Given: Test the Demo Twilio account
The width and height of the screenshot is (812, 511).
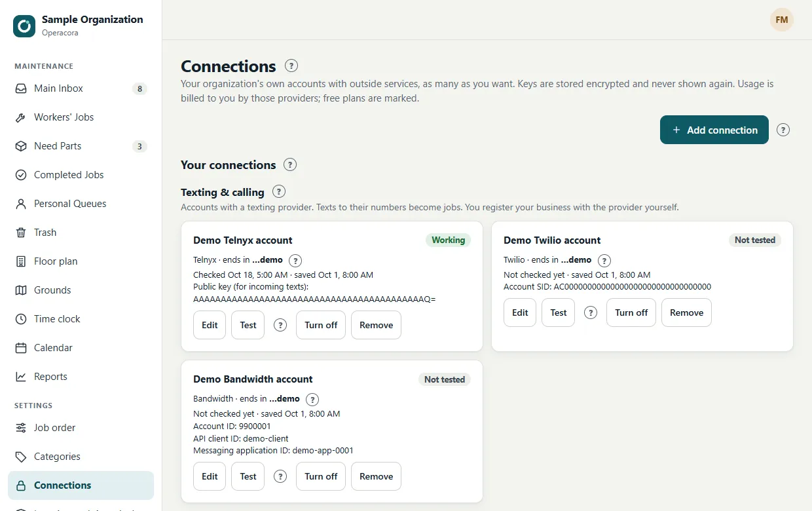Looking at the screenshot, I should point(559,312).
